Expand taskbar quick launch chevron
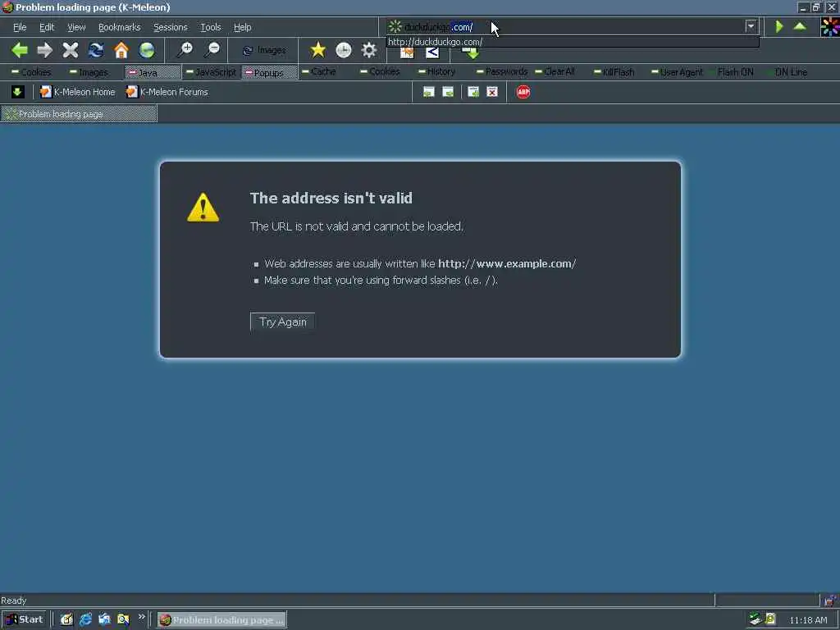This screenshot has height=630, width=840. (x=141, y=617)
